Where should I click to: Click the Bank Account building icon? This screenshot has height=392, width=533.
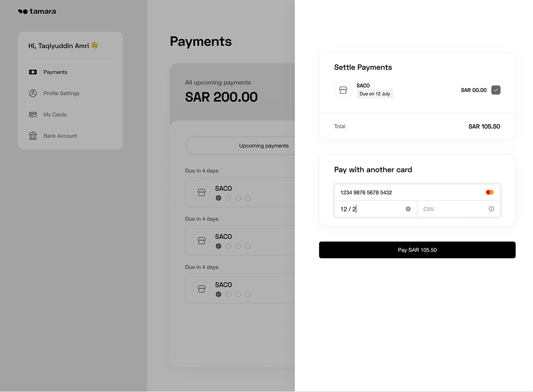[x=33, y=136]
